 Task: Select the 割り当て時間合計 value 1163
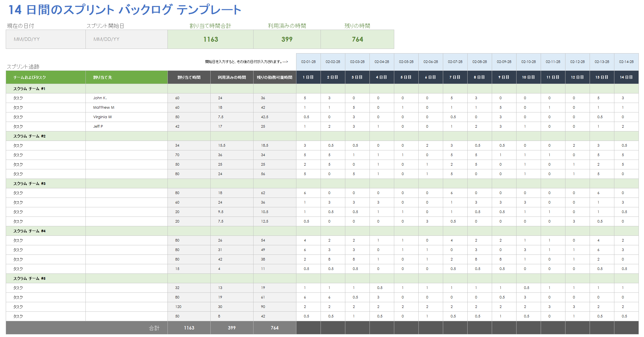(x=211, y=39)
